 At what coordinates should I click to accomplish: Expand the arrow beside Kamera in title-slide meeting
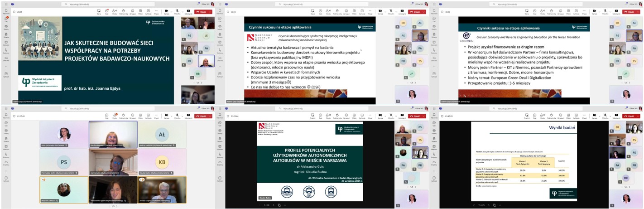(x=171, y=11)
